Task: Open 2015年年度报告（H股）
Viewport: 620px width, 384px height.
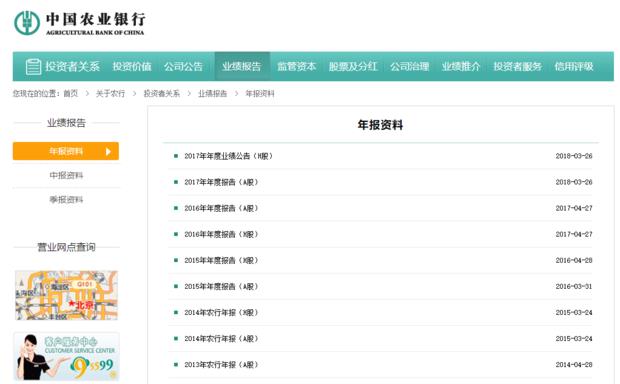Action: coord(221,261)
